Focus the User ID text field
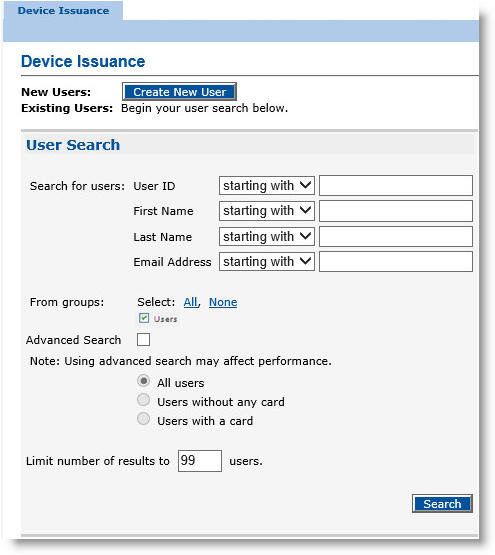 click(x=396, y=185)
